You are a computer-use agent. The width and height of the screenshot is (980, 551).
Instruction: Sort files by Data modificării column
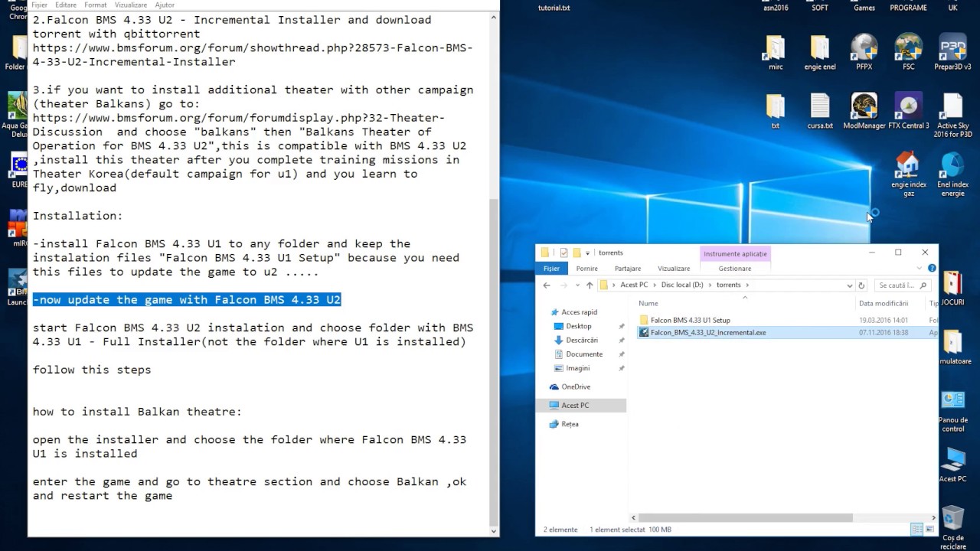click(883, 304)
